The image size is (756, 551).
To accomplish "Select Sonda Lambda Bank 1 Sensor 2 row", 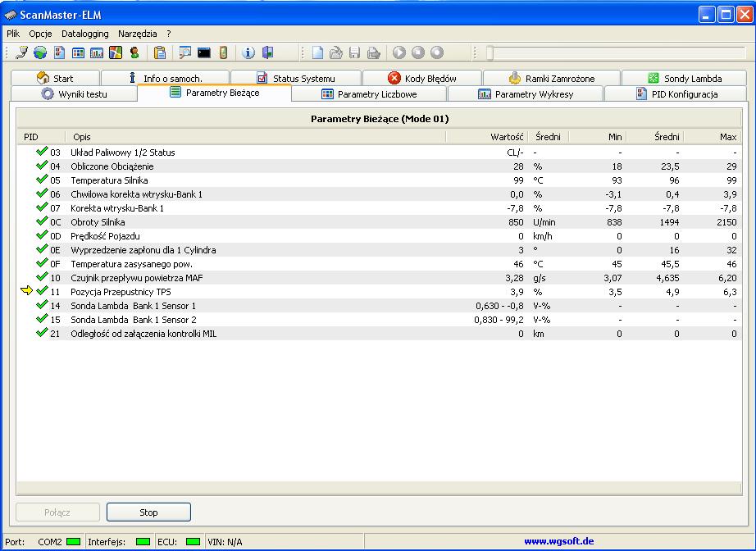I will (380, 320).
